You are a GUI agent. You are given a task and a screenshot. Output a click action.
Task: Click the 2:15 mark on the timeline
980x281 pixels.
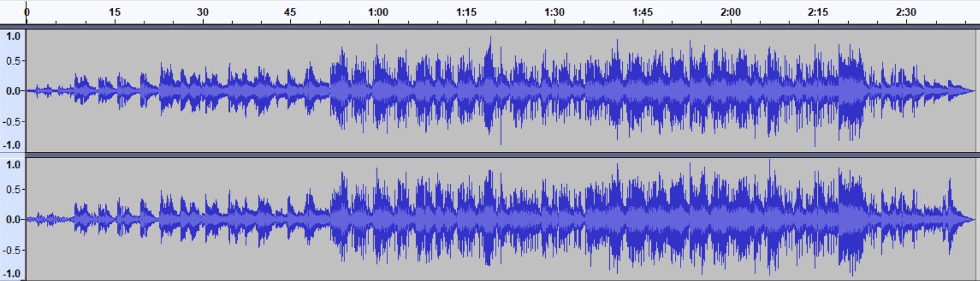tap(818, 12)
